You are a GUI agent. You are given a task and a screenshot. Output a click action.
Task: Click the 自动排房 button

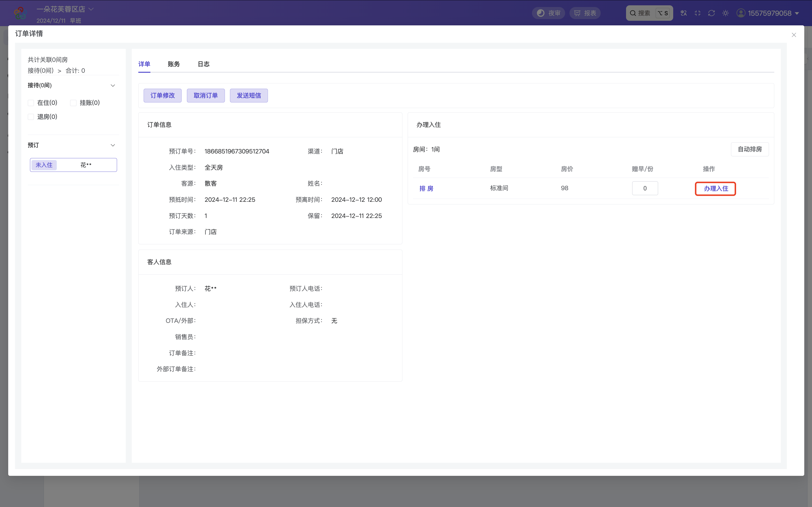tap(750, 149)
